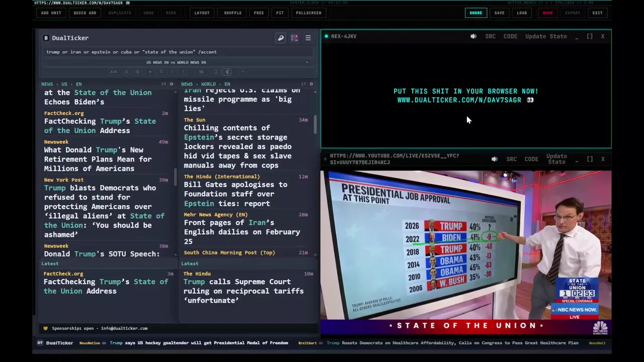Click the NEX-4JKV green status dot
The width and height of the screenshot is (644, 362).
[326, 36]
